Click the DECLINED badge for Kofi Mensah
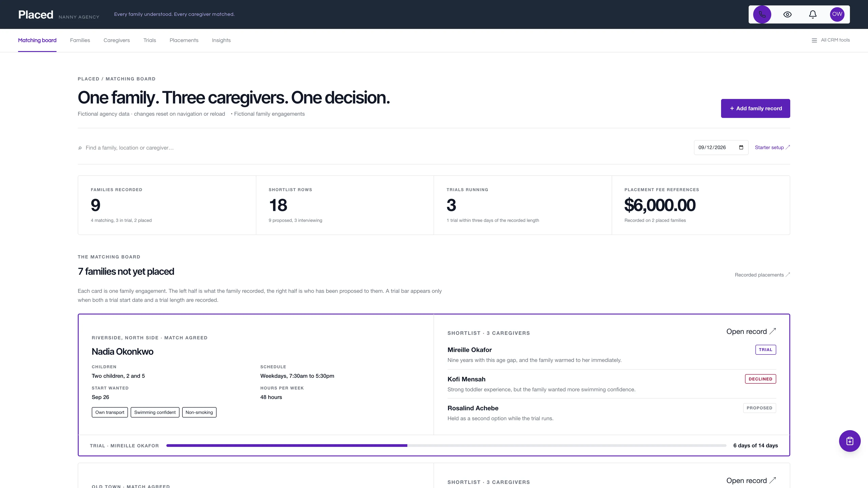This screenshot has height=488, width=868. click(x=760, y=379)
